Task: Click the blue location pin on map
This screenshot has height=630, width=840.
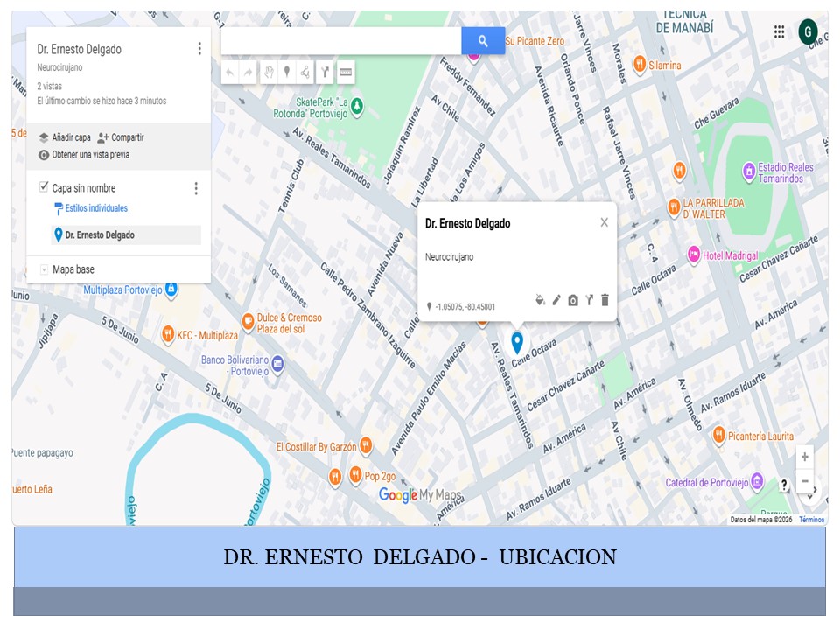Action: click(x=517, y=343)
